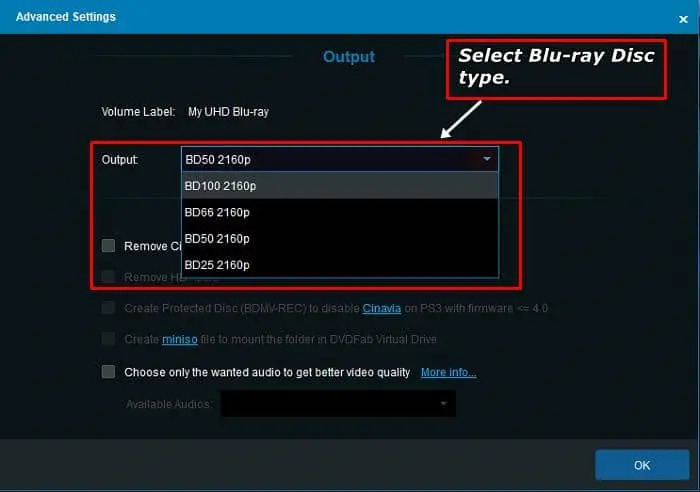This screenshot has height=492, width=700.
Task: Click the Output section heading
Action: tap(349, 57)
